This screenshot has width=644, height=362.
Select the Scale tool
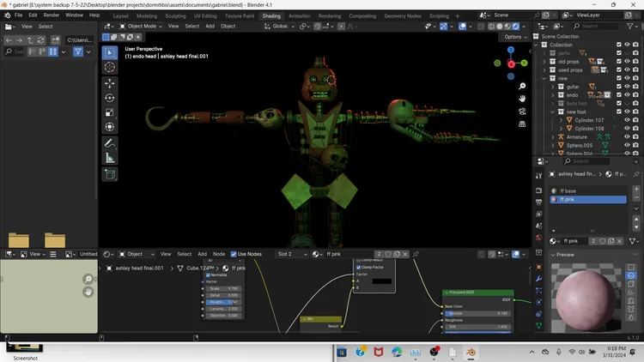point(110,112)
